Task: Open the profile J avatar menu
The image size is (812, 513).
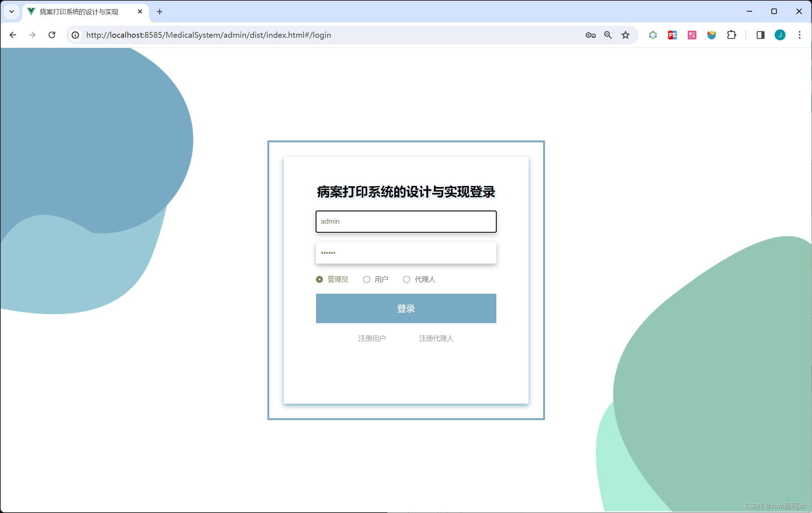Action: pyautogui.click(x=780, y=35)
